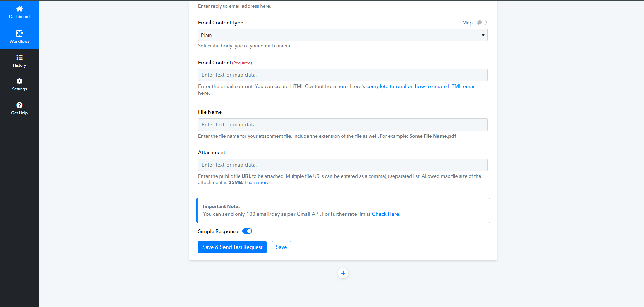Click the Get Help question mark icon
Image resolution: width=644 pixels, height=307 pixels.
pos(19,105)
